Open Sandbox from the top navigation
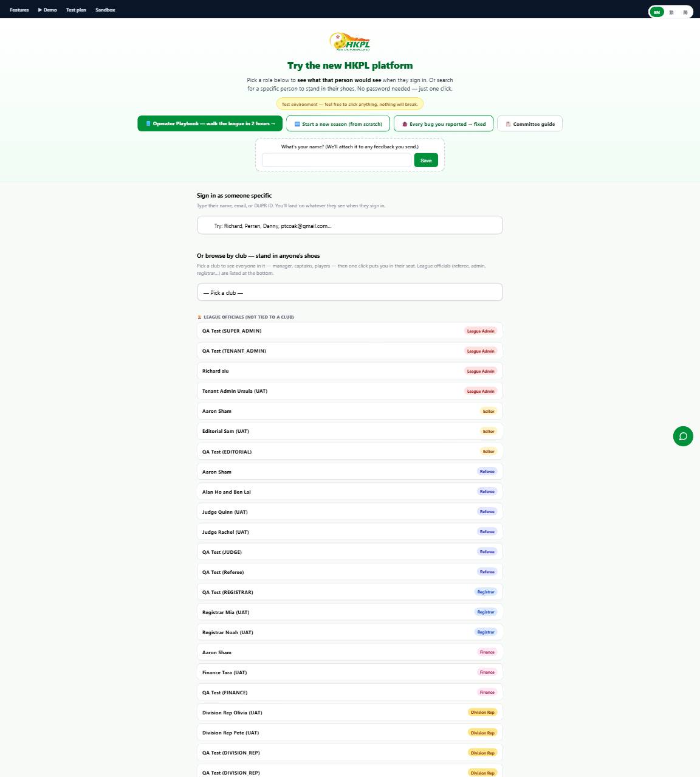Screen dimensions: 700x777 105,10
